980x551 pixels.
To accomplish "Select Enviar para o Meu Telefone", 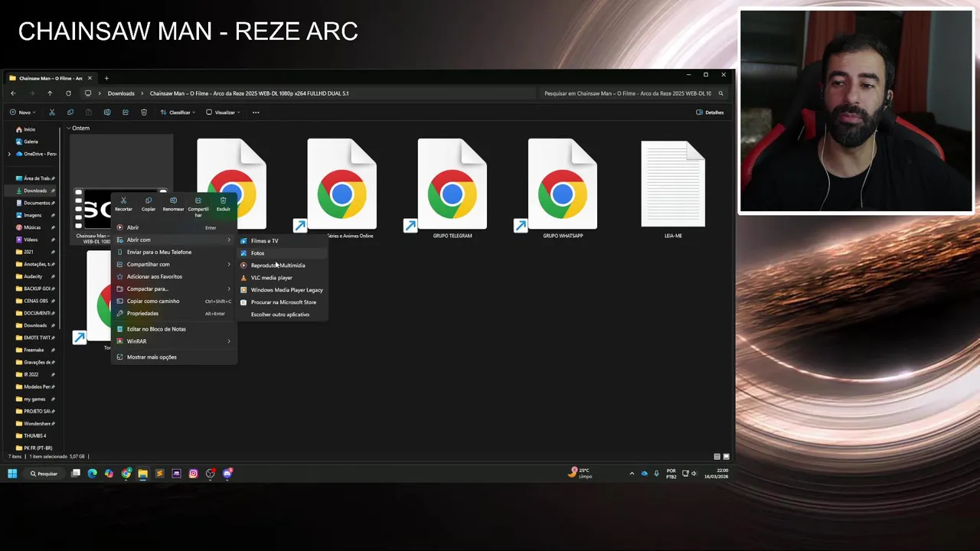I will coord(174,252).
